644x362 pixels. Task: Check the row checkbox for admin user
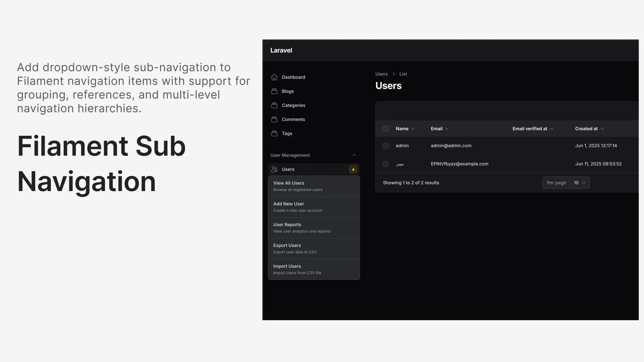tap(385, 145)
